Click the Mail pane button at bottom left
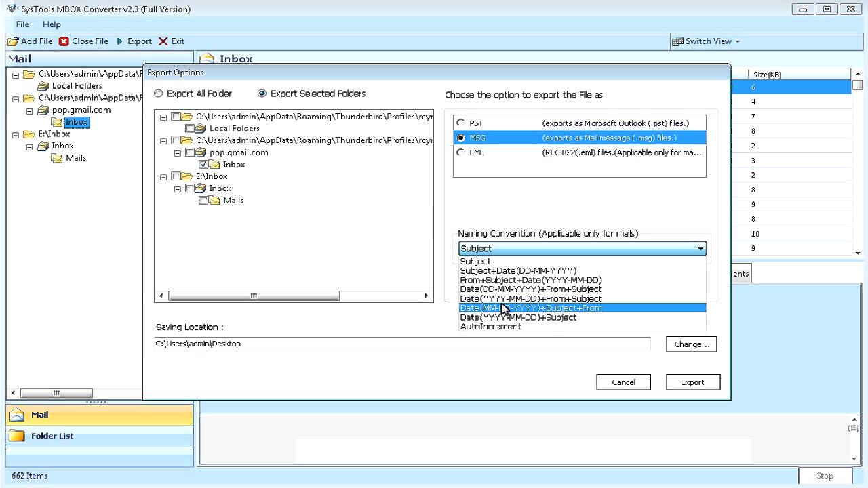Image resolution: width=868 pixels, height=488 pixels. pos(100,415)
